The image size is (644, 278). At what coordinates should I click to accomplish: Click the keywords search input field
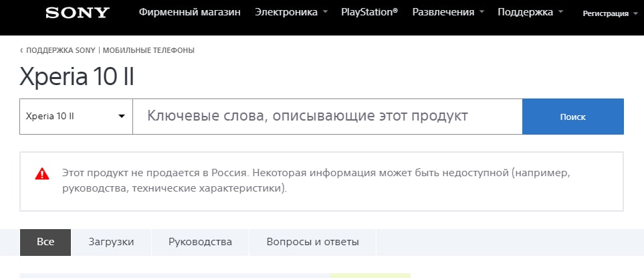327,117
